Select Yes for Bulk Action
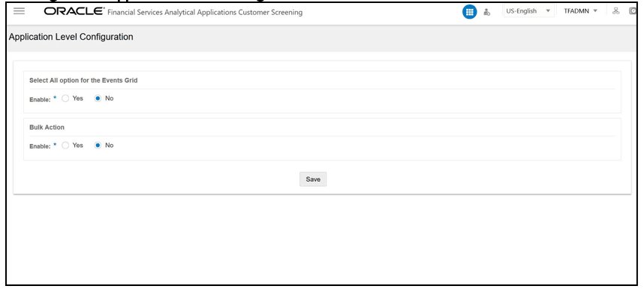The height and width of the screenshot is (289, 644). [x=65, y=146]
